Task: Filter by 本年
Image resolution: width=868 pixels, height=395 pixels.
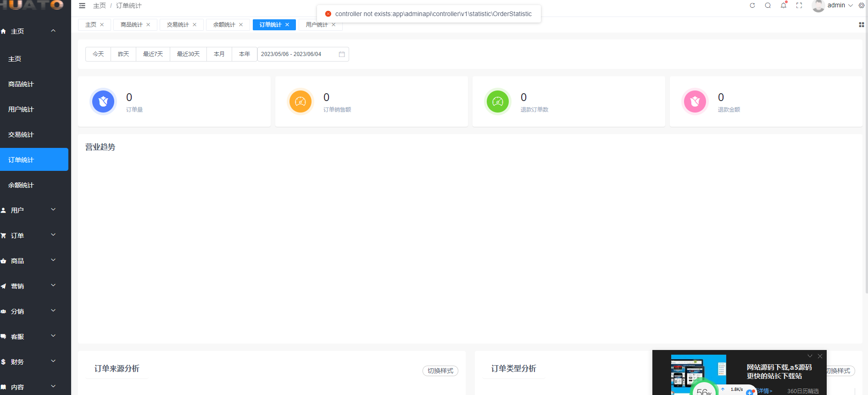Action: tap(245, 54)
